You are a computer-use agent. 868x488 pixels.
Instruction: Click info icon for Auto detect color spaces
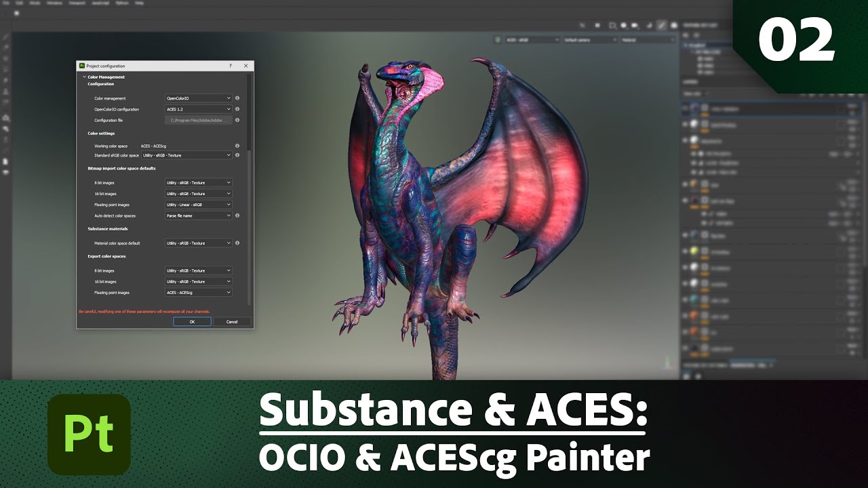(x=237, y=216)
